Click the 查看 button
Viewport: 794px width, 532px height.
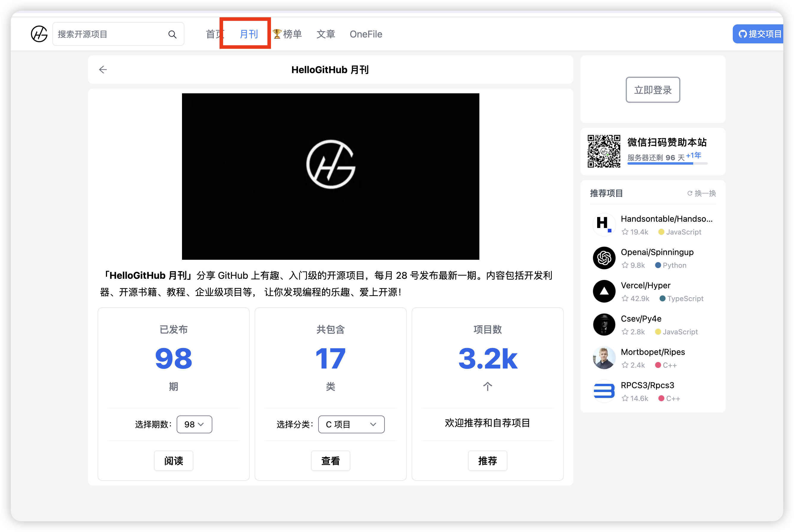pyautogui.click(x=330, y=460)
